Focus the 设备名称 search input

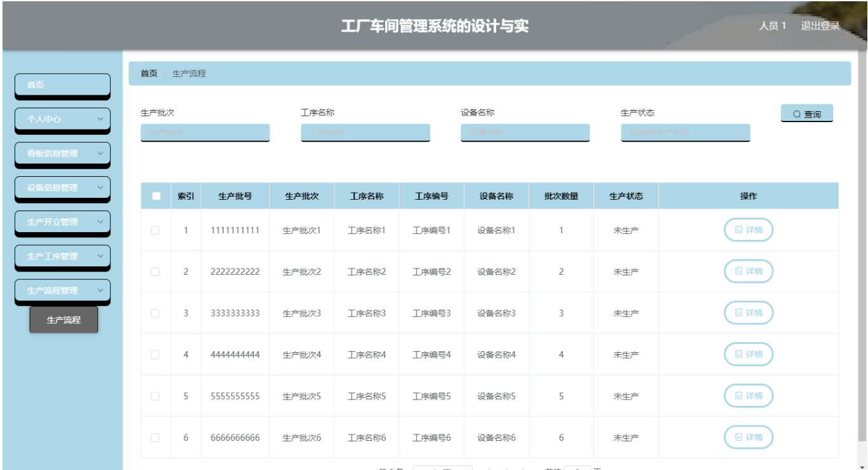pos(525,132)
